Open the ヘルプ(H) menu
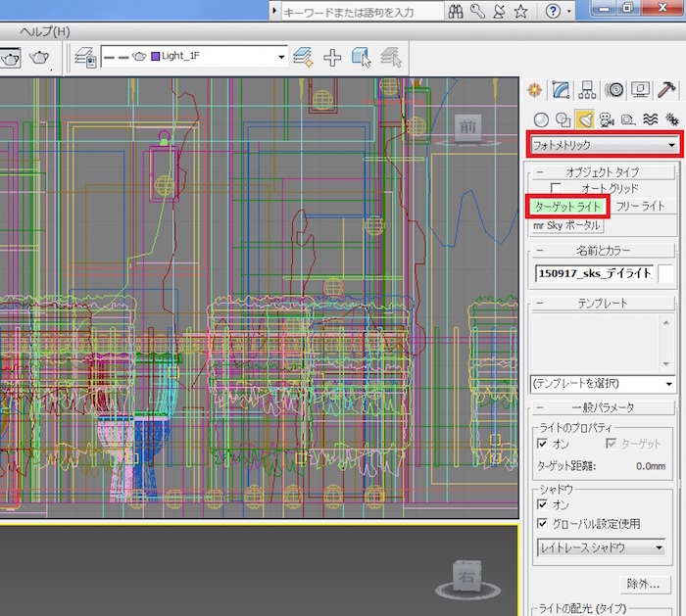 click(x=45, y=31)
